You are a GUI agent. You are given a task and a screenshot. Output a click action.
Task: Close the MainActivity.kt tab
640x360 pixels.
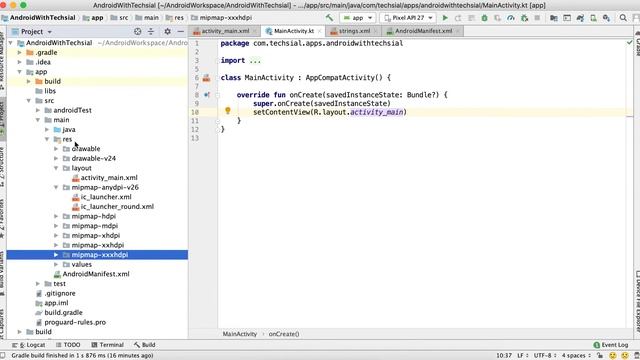[x=319, y=31]
